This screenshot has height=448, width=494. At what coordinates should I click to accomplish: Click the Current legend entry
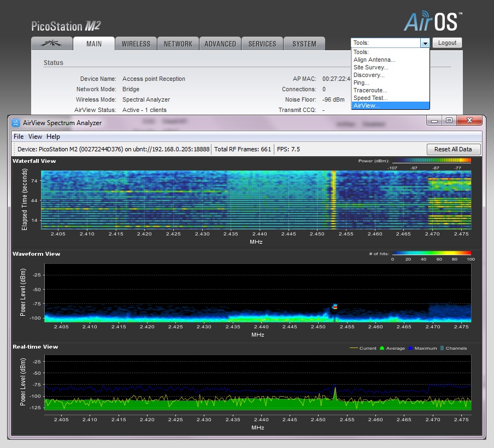pyautogui.click(x=363, y=348)
